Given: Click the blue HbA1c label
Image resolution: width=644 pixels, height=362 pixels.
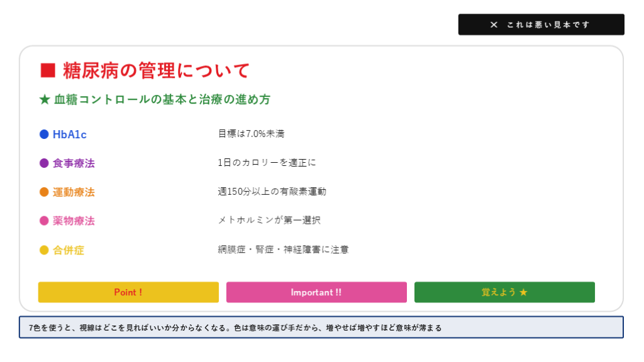Looking at the screenshot, I should (69, 134).
